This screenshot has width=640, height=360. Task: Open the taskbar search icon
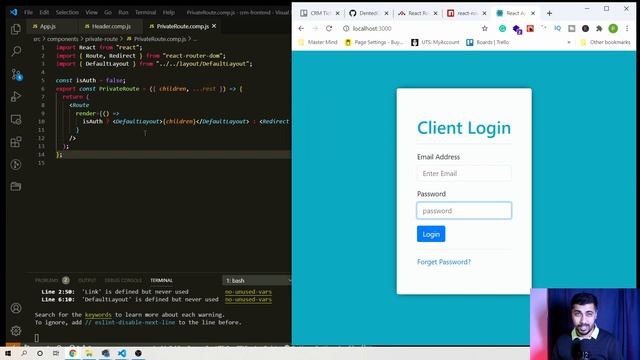click(x=24, y=353)
